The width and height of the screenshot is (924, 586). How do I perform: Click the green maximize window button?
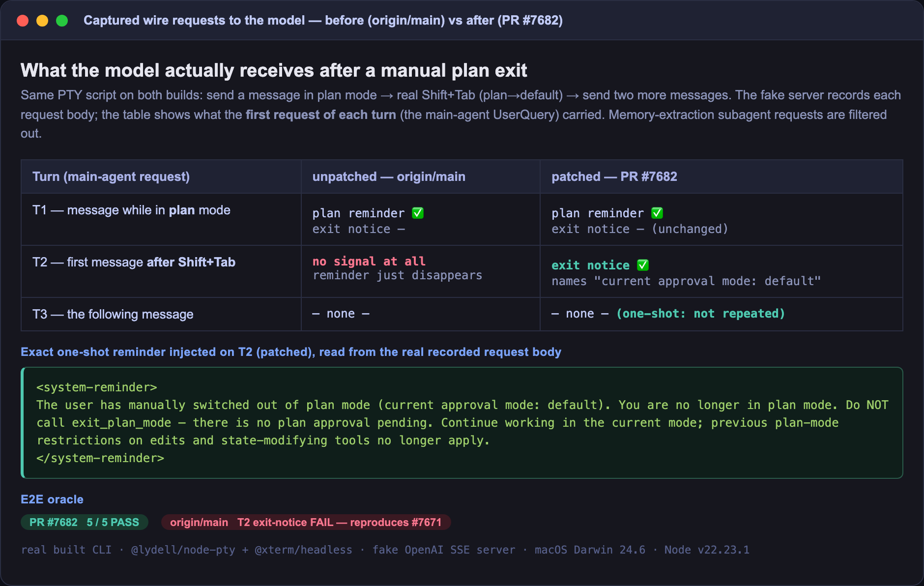62,21
